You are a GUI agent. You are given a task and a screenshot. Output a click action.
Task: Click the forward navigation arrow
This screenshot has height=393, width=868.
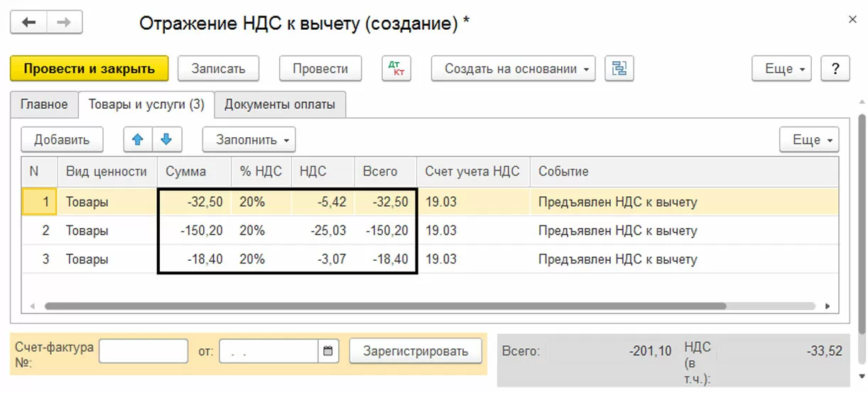(x=64, y=23)
